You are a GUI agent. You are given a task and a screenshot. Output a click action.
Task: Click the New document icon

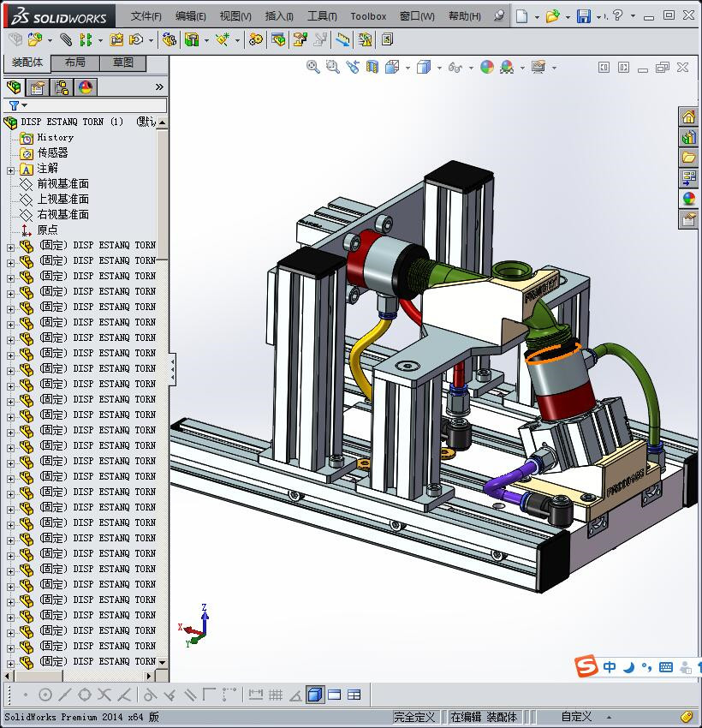(522, 16)
